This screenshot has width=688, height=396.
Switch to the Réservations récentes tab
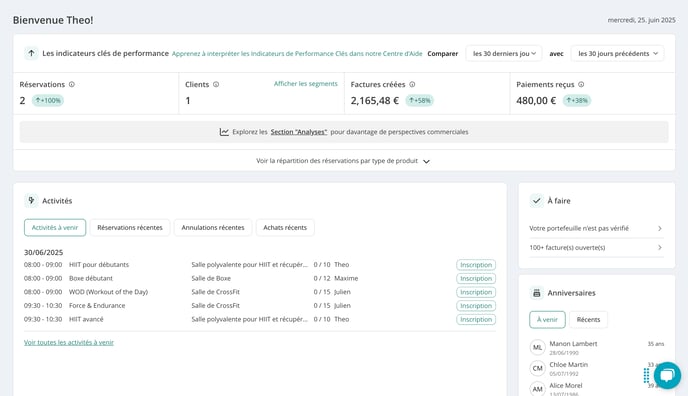[130, 228]
